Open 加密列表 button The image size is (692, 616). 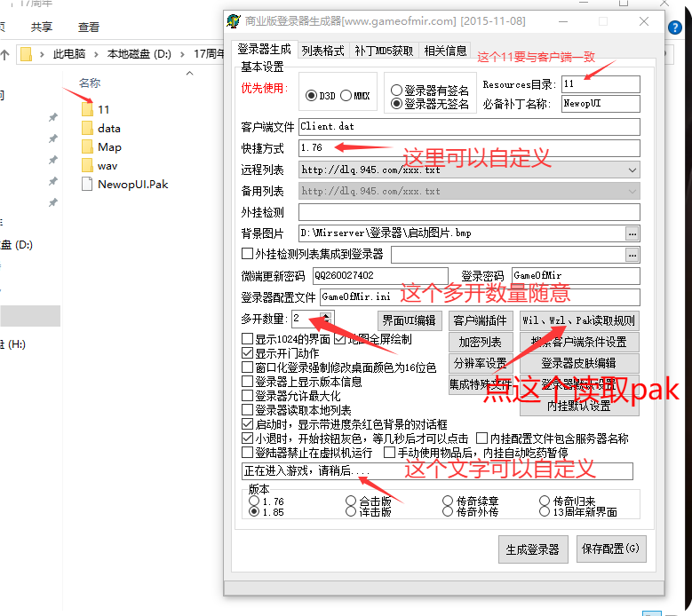click(x=481, y=343)
